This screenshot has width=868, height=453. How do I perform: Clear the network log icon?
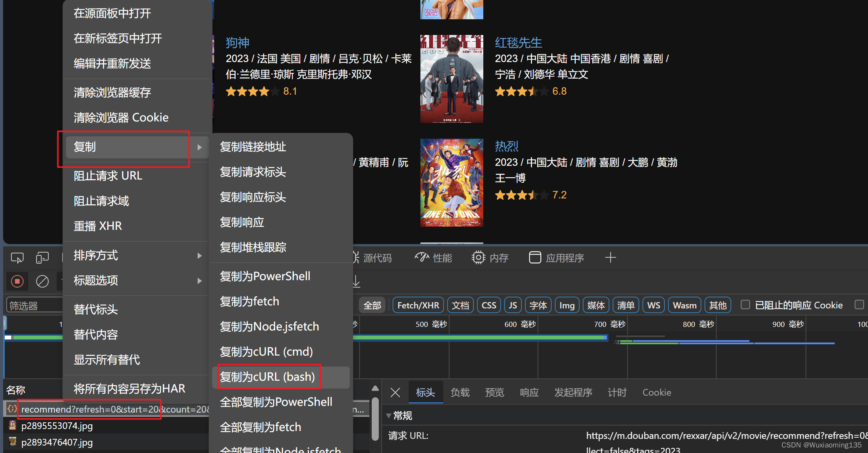tap(42, 281)
